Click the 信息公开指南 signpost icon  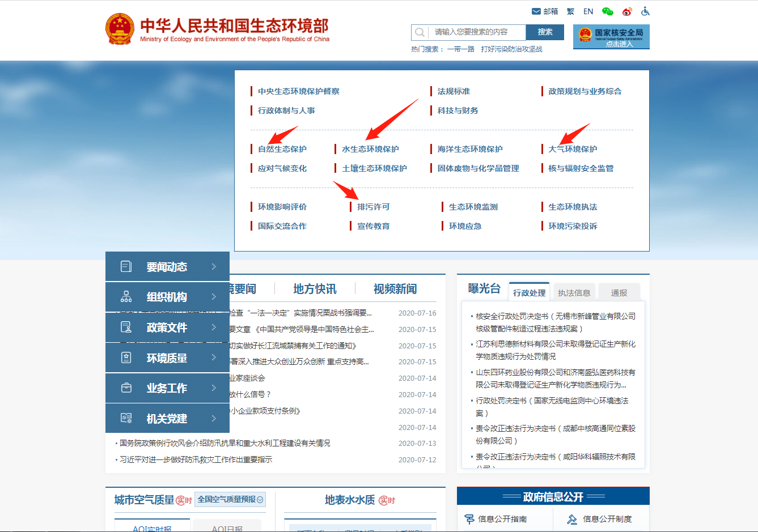coord(469,519)
